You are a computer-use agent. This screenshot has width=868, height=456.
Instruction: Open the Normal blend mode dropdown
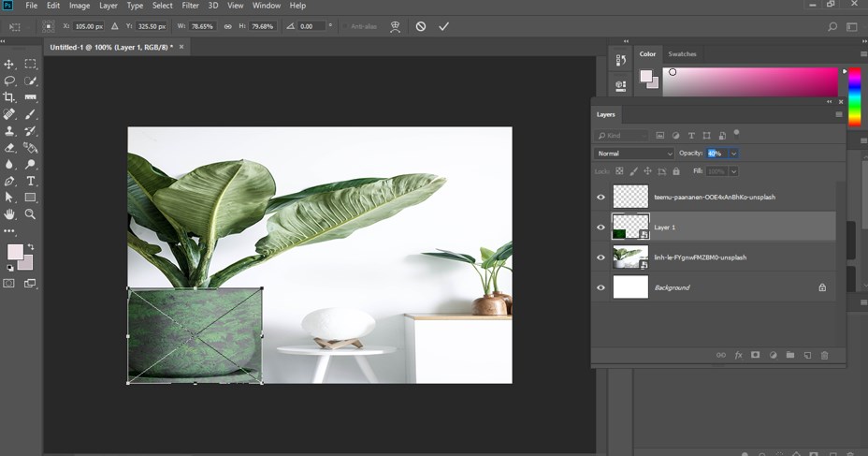(634, 154)
